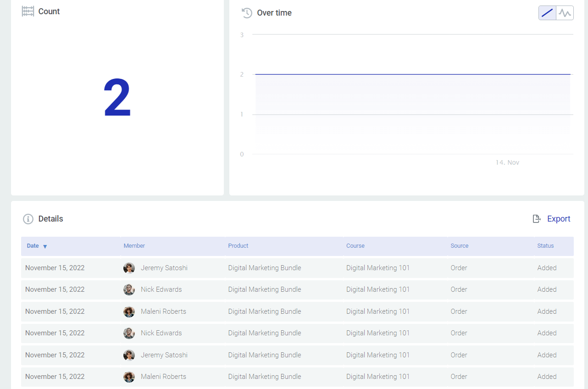
Task: Click the Details section title
Action: pos(51,219)
